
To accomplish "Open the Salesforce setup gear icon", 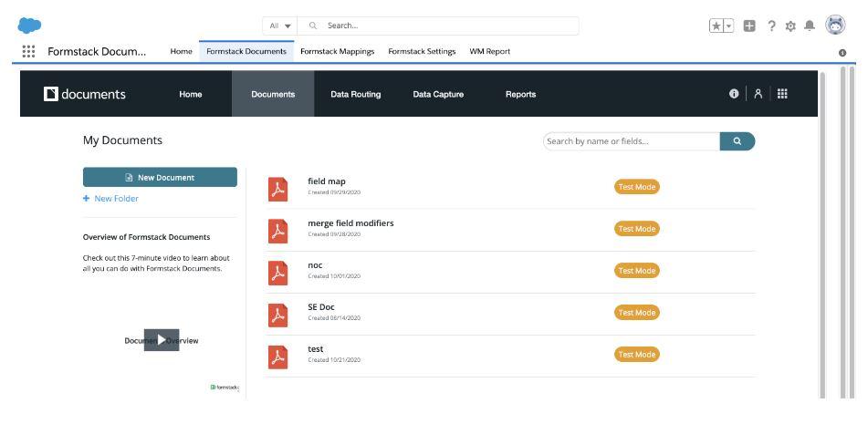I will 790,26.
